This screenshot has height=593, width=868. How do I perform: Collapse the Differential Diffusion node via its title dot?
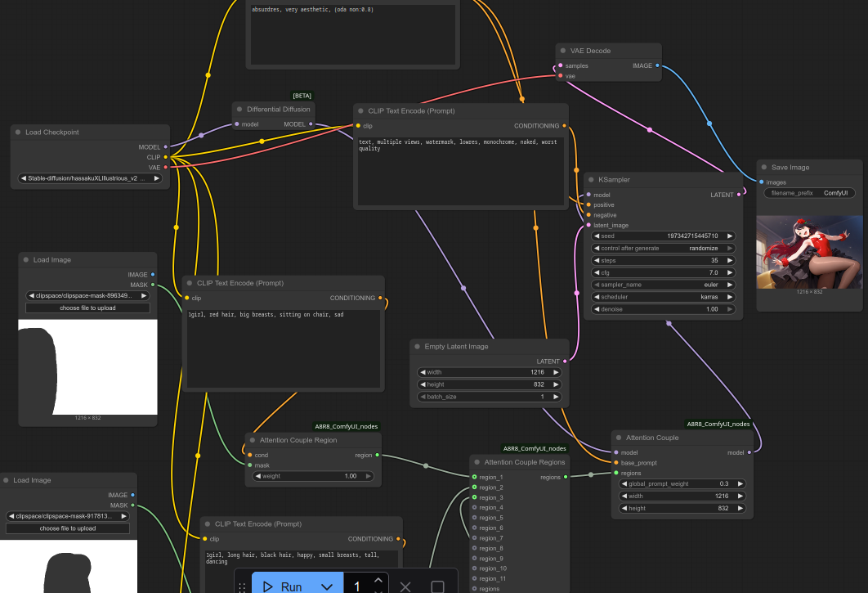239,109
